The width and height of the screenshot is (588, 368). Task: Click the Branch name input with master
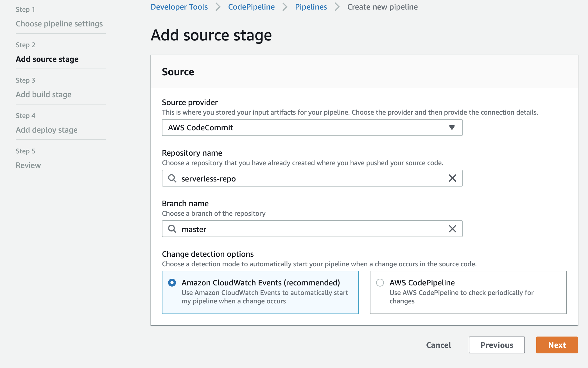pos(312,229)
